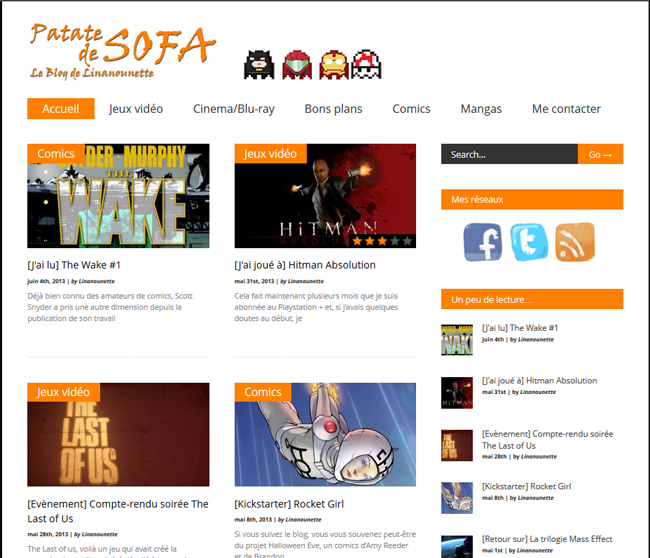Open the RSS feed icon

(x=575, y=242)
